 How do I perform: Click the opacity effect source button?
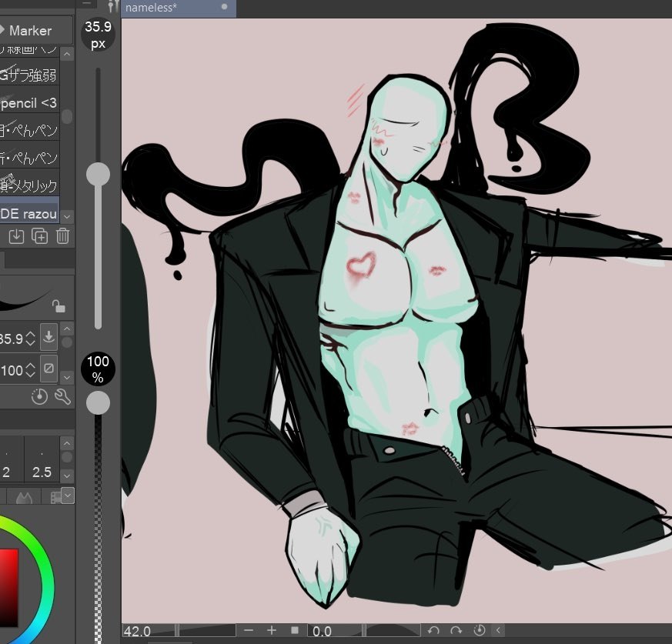(x=48, y=369)
